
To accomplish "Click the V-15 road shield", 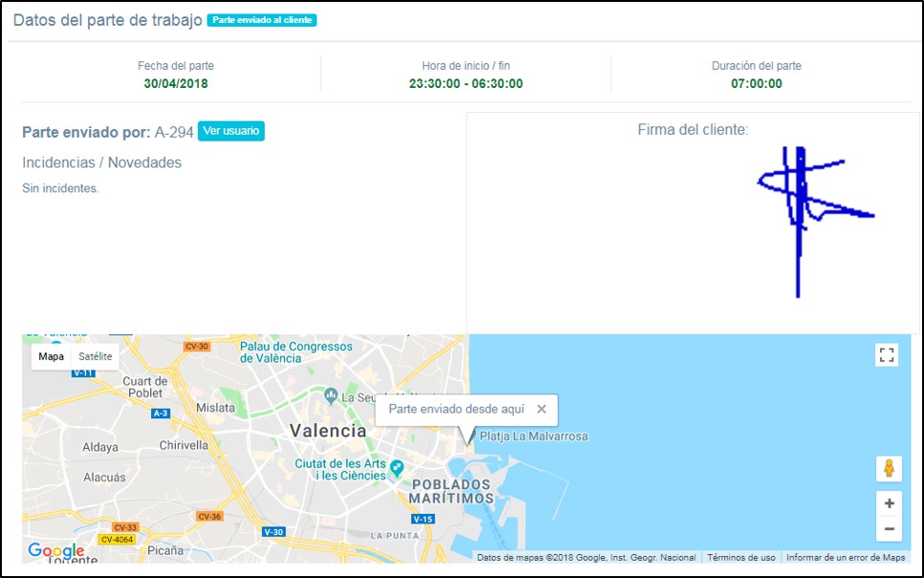I will point(423,519).
